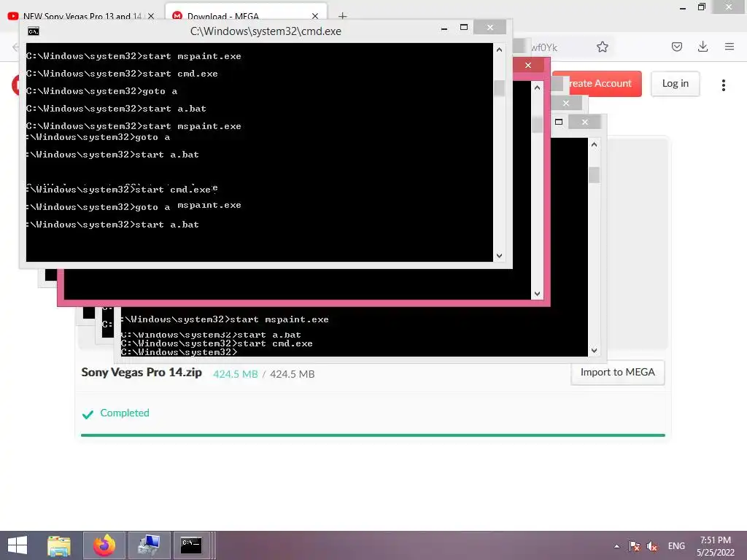
Task: Click Import to MEGA button
Action: pos(617,373)
